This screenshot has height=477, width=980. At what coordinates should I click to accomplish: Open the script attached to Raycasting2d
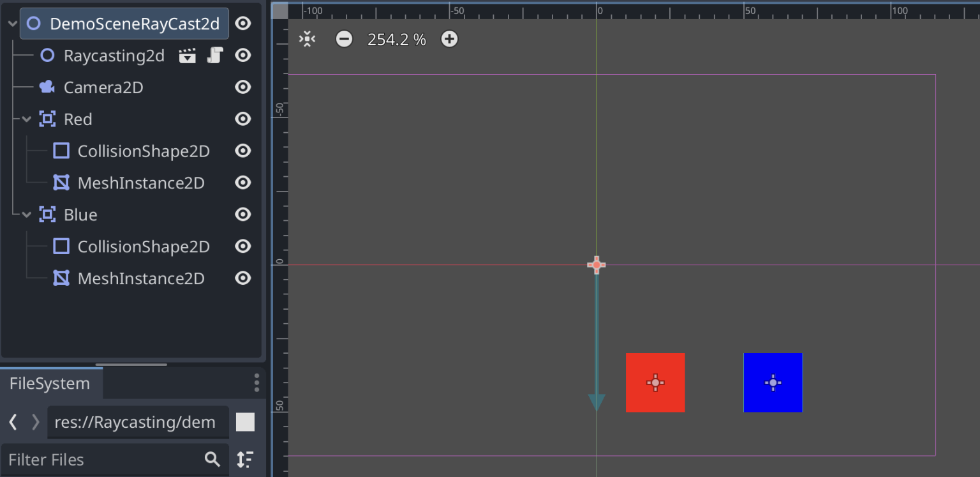215,56
